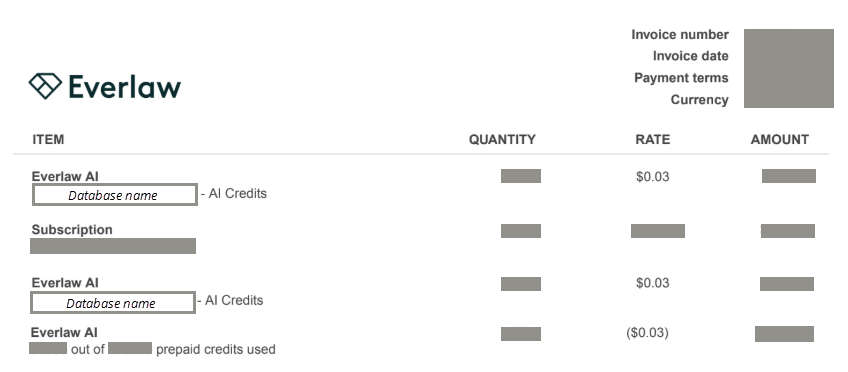This screenshot has height=372, width=848.
Task: Click the redacted Subscription rate block
Action: 658,231
